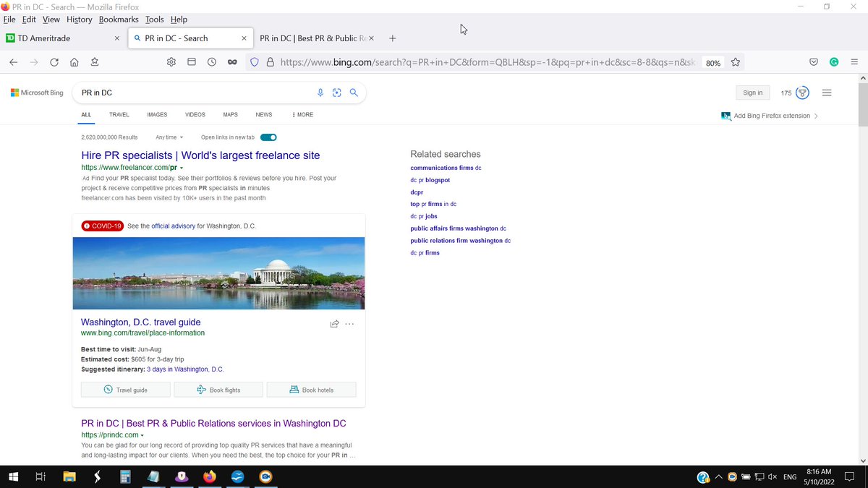The width and height of the screenshot is (868, 488).
Task: Select the NEWS search tab
Action: click(x=264, y=115)
